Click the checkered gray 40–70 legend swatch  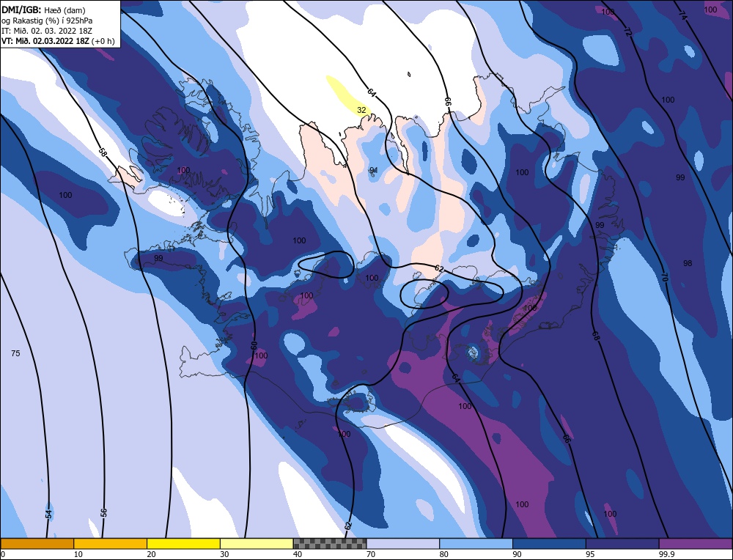pyautogui.click(x=330, y=544)
